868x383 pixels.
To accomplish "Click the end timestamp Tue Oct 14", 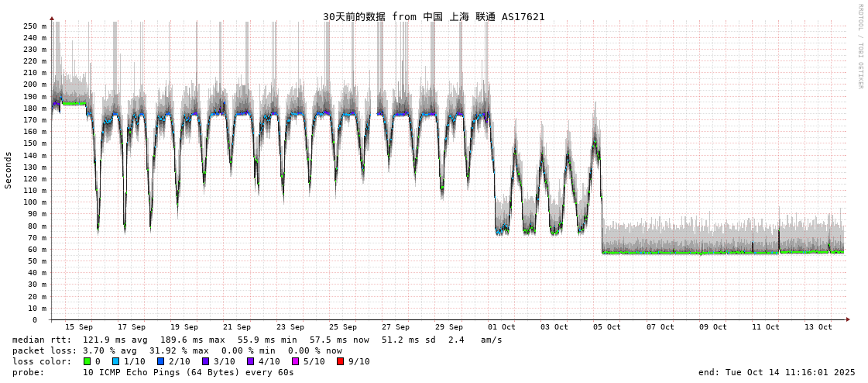I will coord(777,372).
